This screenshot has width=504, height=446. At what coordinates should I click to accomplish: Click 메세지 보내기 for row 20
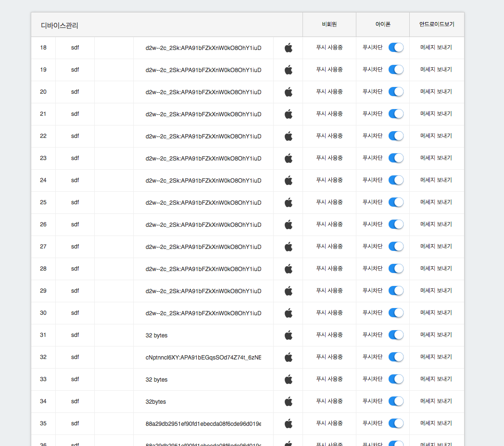[x=436, y=92]
